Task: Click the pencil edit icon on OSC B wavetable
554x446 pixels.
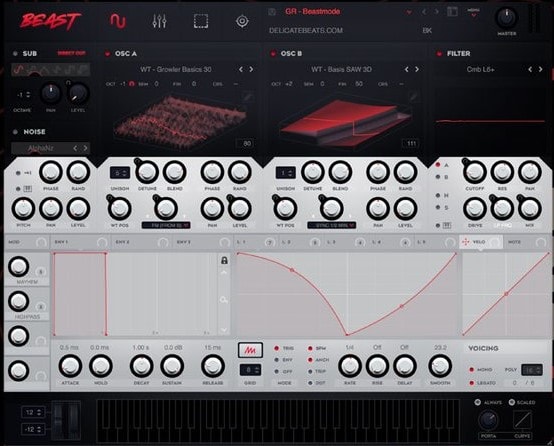Action: coord(413,96)
